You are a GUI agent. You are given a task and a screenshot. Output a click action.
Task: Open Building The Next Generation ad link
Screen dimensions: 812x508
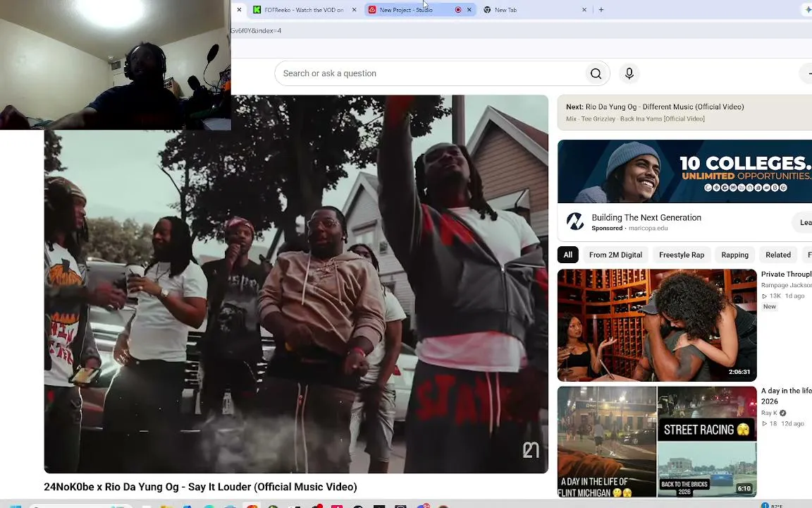(646, 218)
